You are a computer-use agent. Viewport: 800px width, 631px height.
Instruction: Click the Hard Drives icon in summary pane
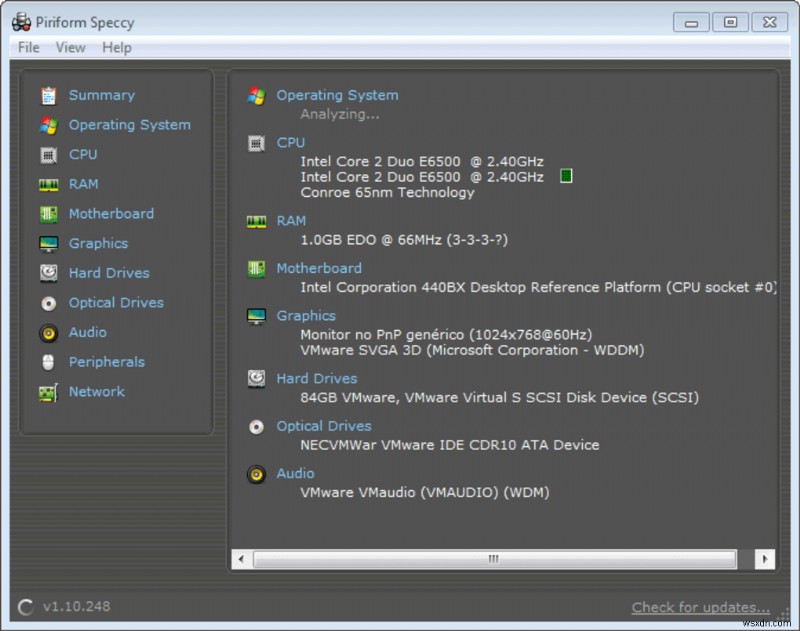pos(256,379)
